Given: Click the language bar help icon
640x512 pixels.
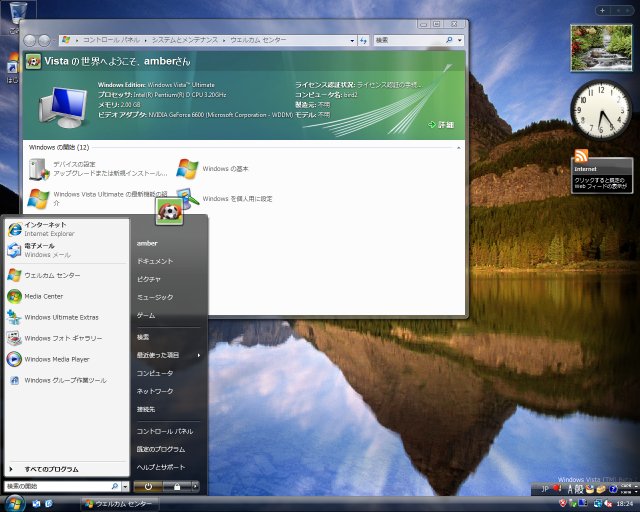Looking at the screenshot, I should click(613, 489).
